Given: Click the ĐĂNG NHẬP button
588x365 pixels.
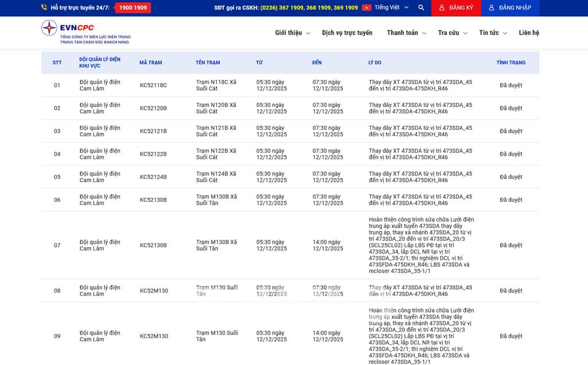Looking at the screenshot, I should [510, 8].
